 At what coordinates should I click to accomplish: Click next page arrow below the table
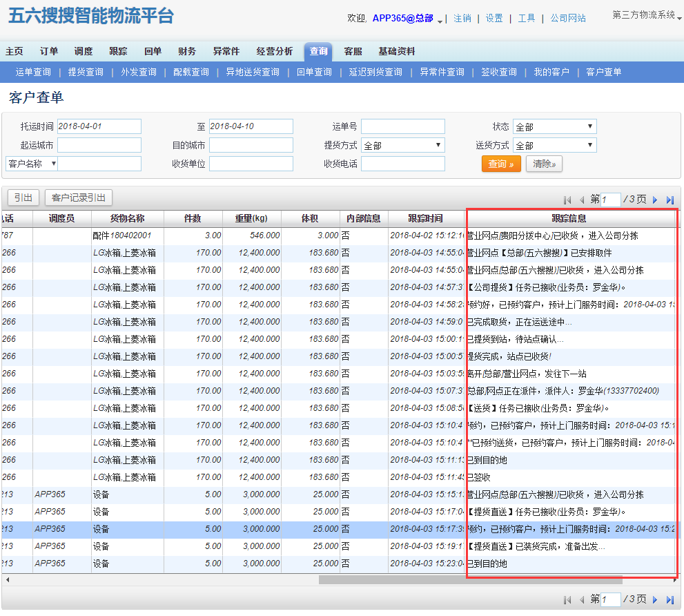coord(655,600)
